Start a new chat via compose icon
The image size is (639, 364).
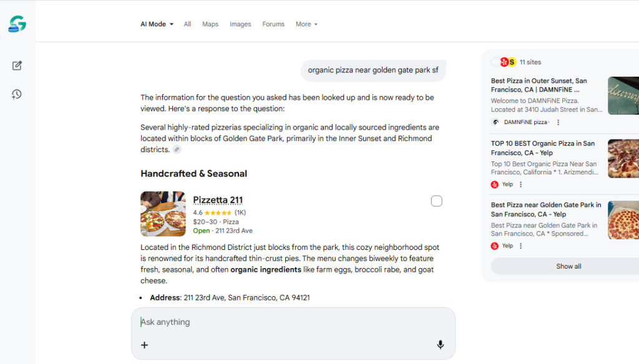click(x=17, y=65)
